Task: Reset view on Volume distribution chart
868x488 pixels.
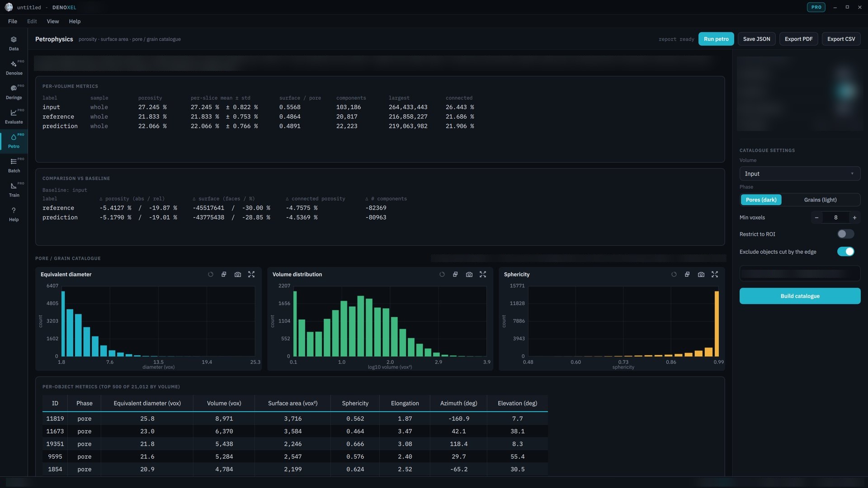Action: [442, 274]
